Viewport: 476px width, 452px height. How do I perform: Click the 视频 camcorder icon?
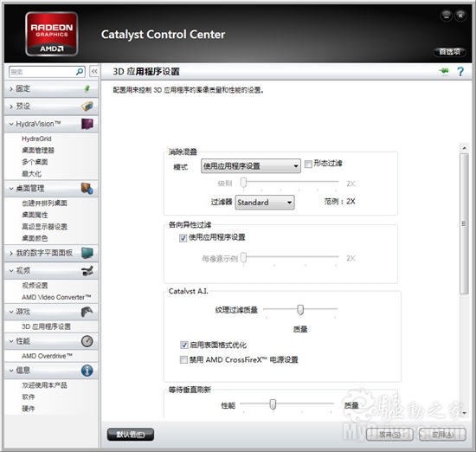coord(87,271)
